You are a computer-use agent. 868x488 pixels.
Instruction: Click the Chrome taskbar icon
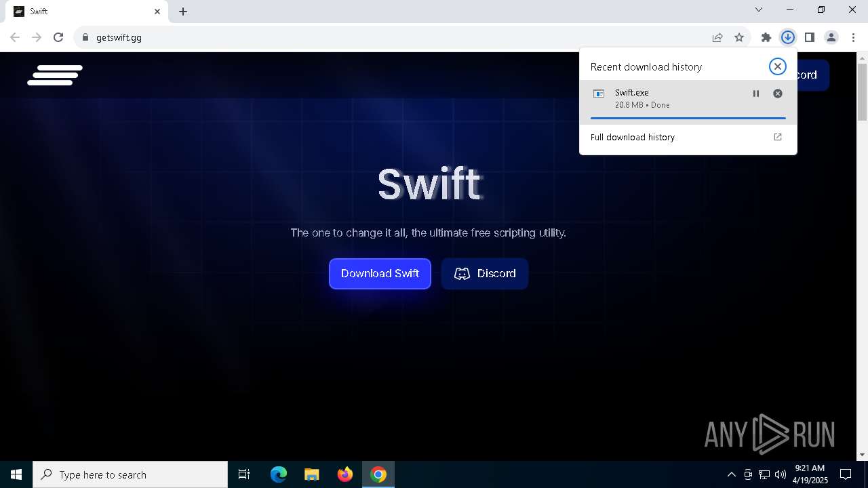pyautogui.click(x=378, y=474)
